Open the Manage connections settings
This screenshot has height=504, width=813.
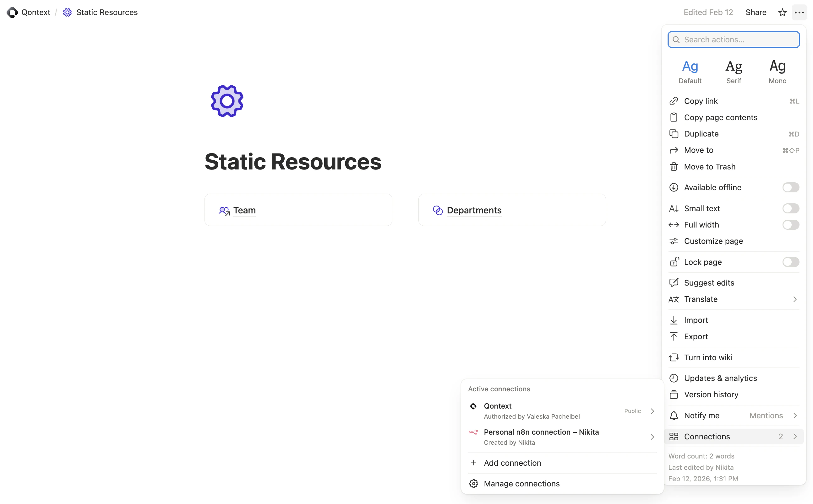(x=521, y=483)
